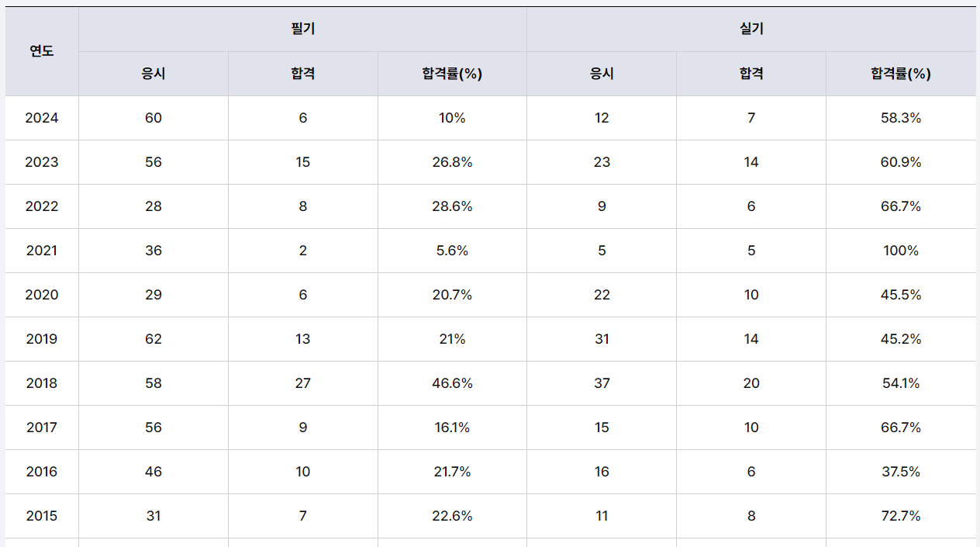Select the 응시 header under 실기
The height and width of the screenshot is (547, 980).
[x=602, y=74]
